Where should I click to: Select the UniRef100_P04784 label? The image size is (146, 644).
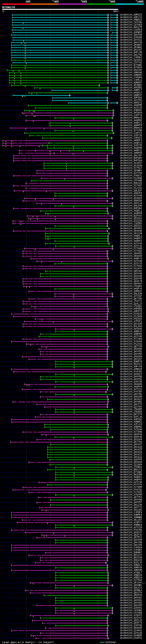coord(131,530)
